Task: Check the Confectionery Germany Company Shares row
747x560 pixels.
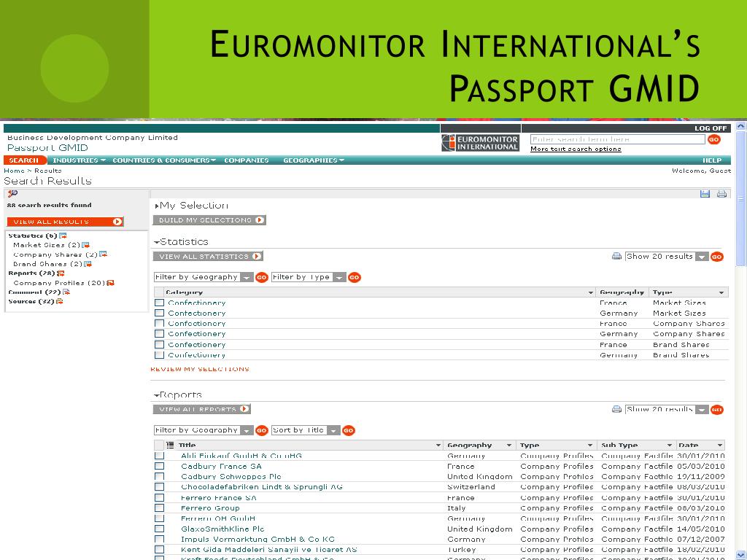Action: [159, 334]
